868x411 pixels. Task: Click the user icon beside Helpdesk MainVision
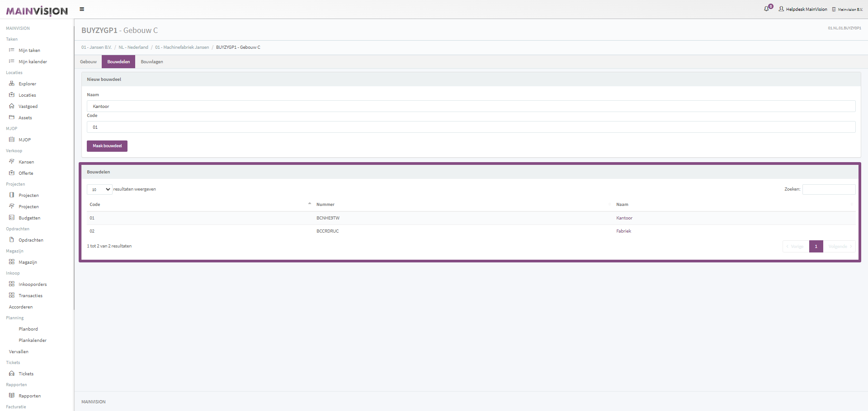[781, 9]
